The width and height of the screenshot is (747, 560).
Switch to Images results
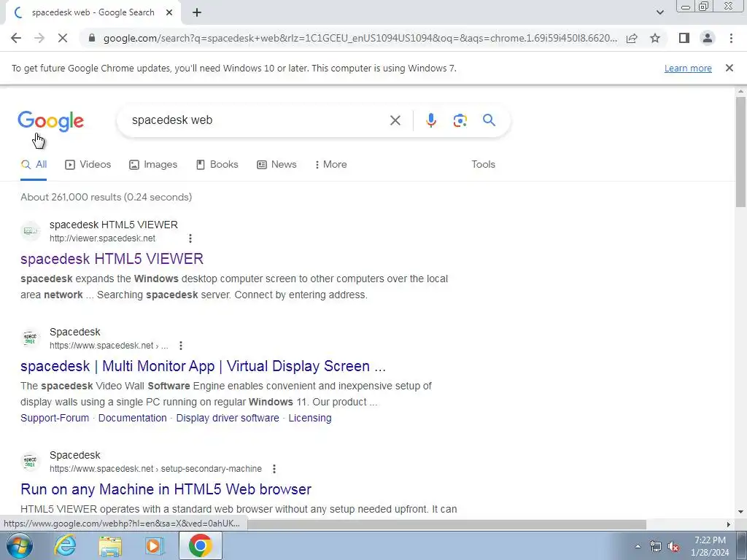point(153,165)
